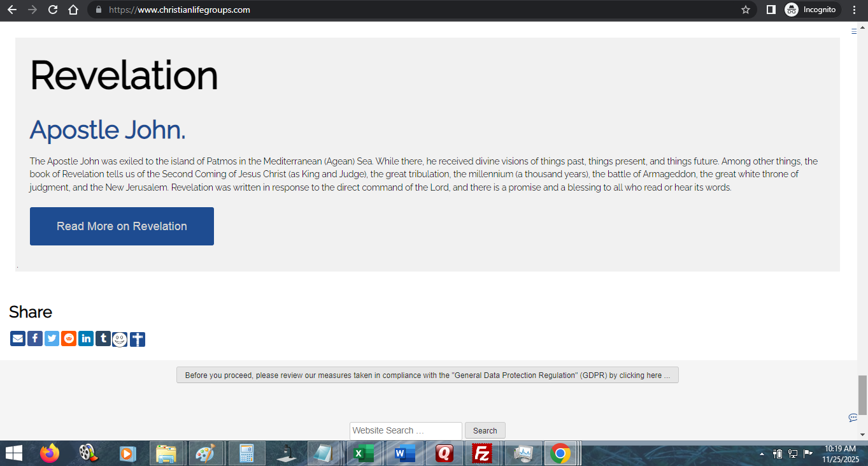Click the smiley face share icon
Screen dimensions: 868x466
pyautogui.click(x=120, y=340)
